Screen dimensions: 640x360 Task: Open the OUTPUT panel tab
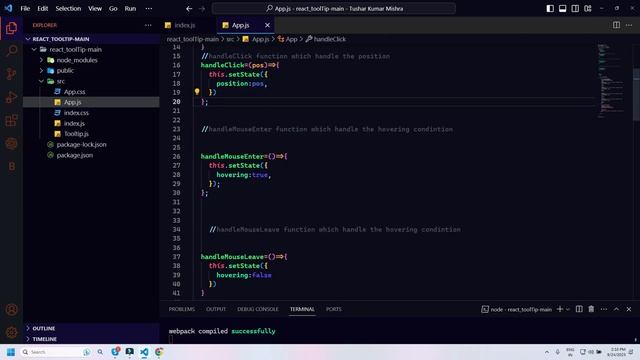(x=216, y=309)
